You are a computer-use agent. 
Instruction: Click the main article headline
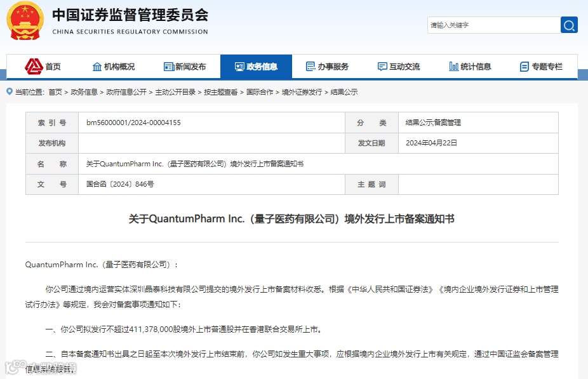291,218
